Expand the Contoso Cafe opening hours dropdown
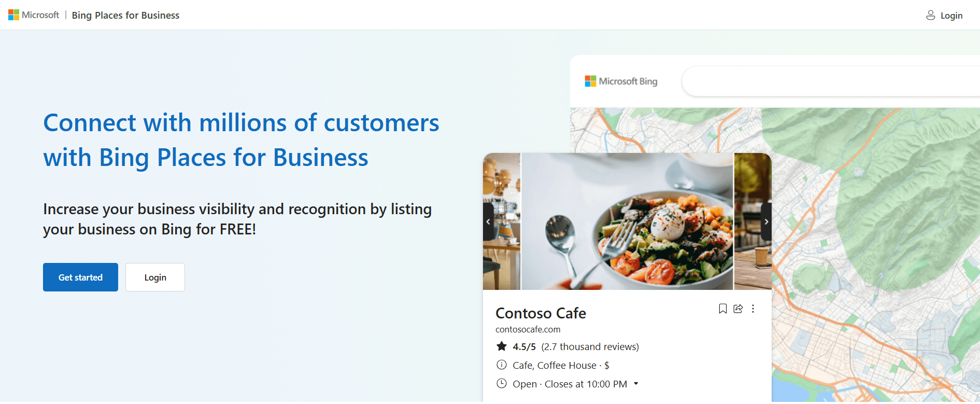980x404 pixels. click(x=636, y=384)
